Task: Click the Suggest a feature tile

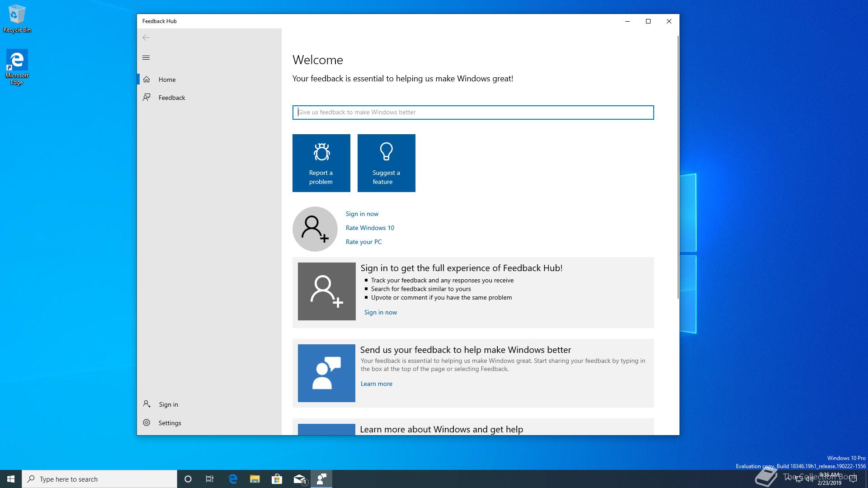Action: [x=386, y=163]
